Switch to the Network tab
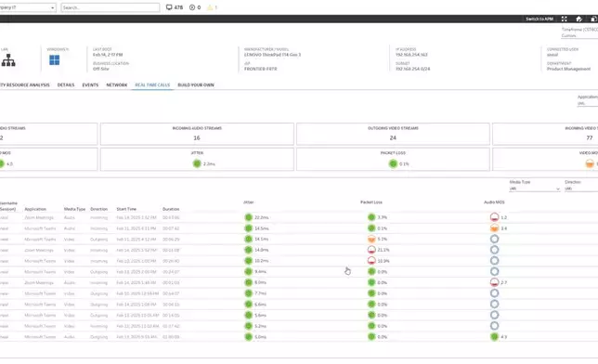Viewport: 598px width, 364px height. click(117, 85)
